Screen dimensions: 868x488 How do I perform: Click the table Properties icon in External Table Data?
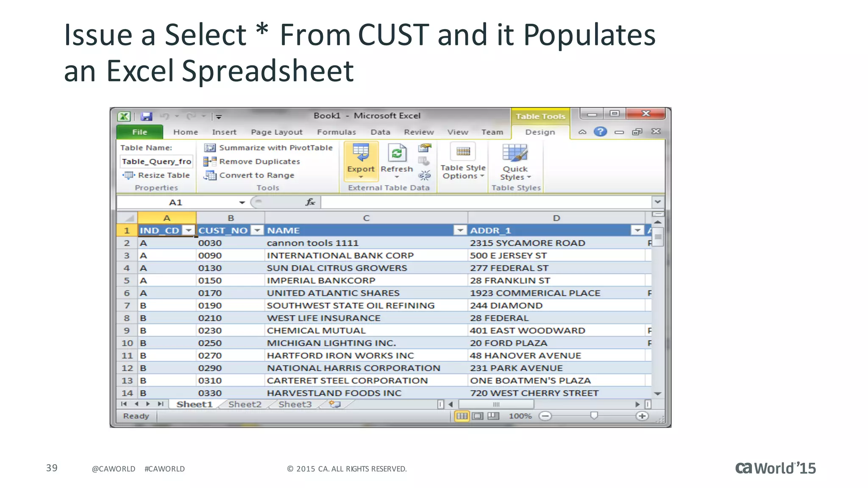click(x=425, y=148)
